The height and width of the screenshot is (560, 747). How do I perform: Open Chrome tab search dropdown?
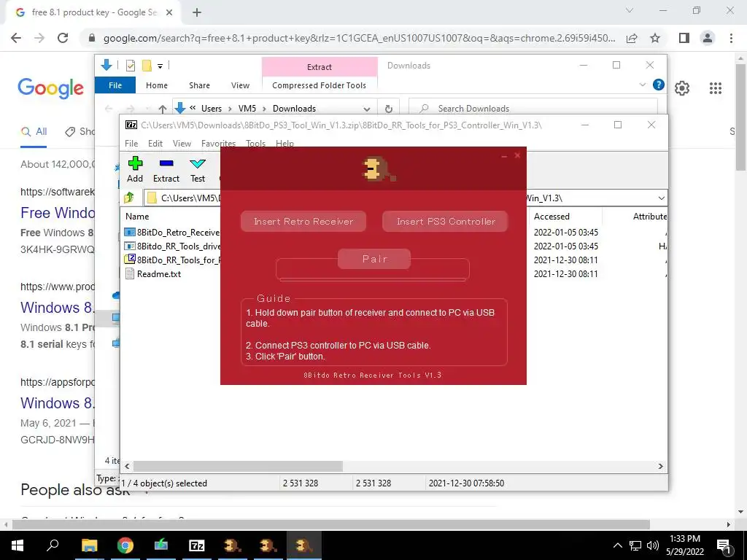(x=630, y=10)
